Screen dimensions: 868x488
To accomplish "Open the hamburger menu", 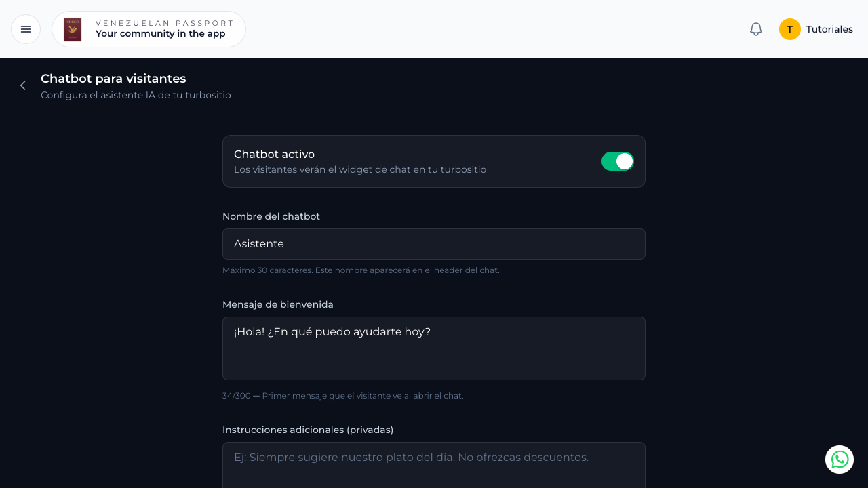I will (26, 29).
